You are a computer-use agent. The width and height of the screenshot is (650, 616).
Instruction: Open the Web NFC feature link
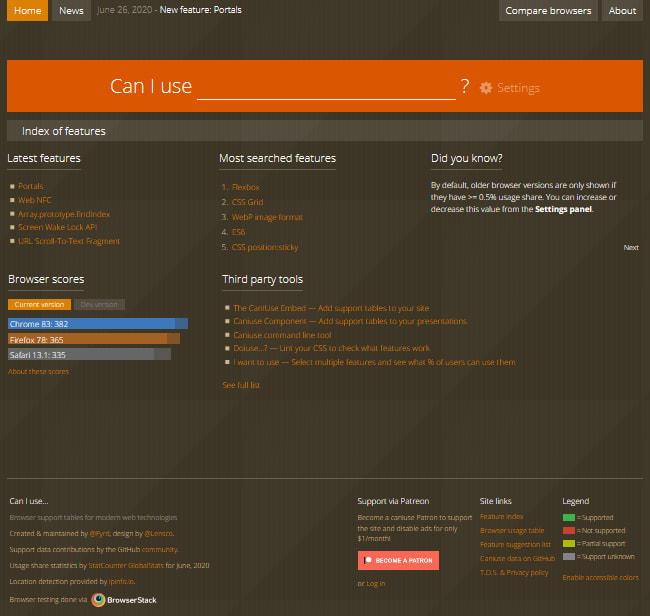tap(35, 200)
